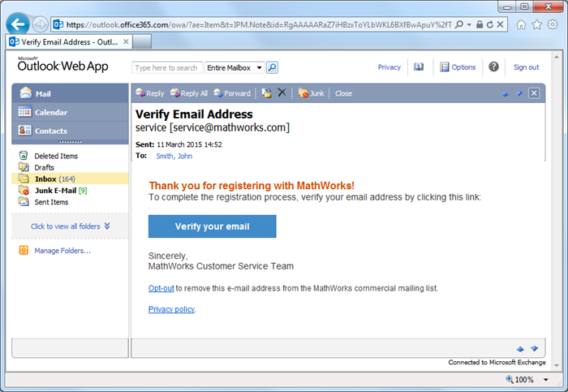Screen dimensions: 568x392
Task: Click the Verify your email button
Action: click(212, 226)
